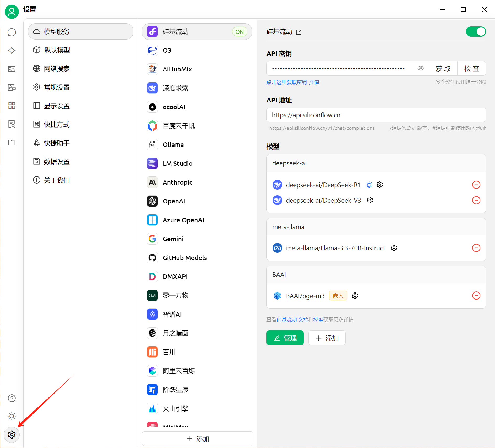
Task: Select 关于我们 settings menu
Action: coord(81,180)
